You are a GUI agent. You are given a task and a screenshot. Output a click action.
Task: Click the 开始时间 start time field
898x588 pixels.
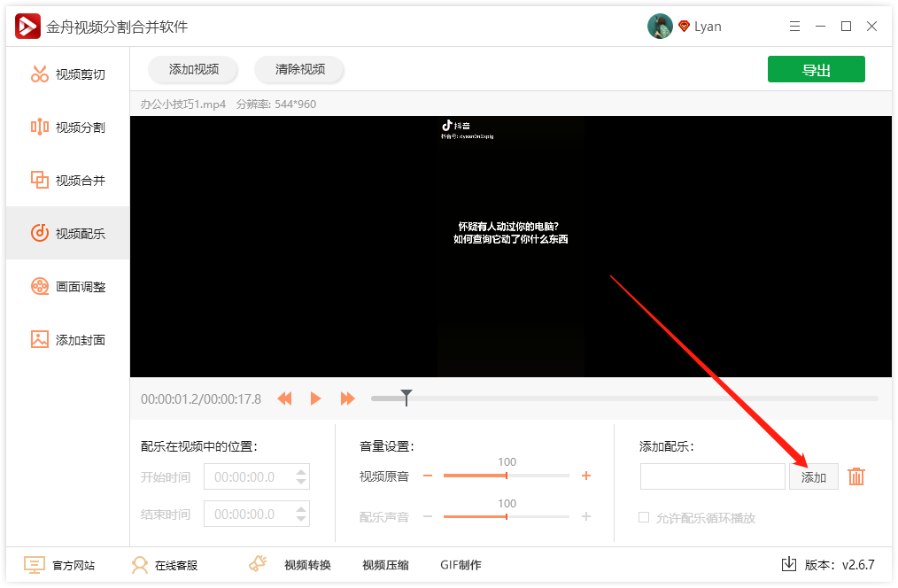coord(257,476)
